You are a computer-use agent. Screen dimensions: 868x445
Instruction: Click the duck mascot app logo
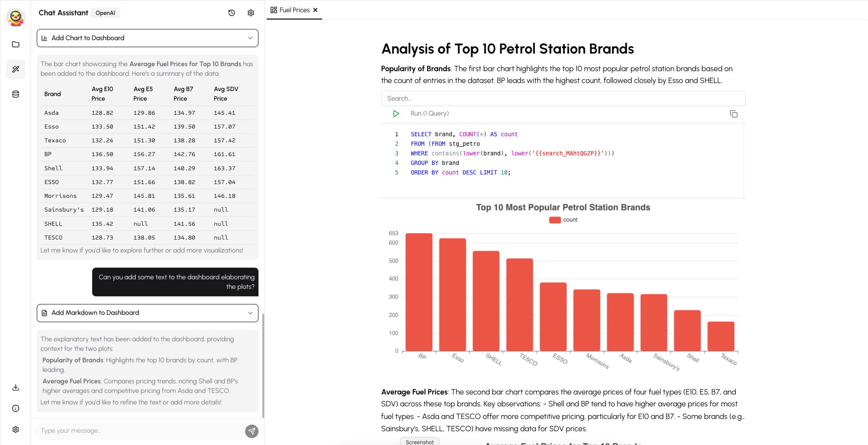[x=16, y=18]
